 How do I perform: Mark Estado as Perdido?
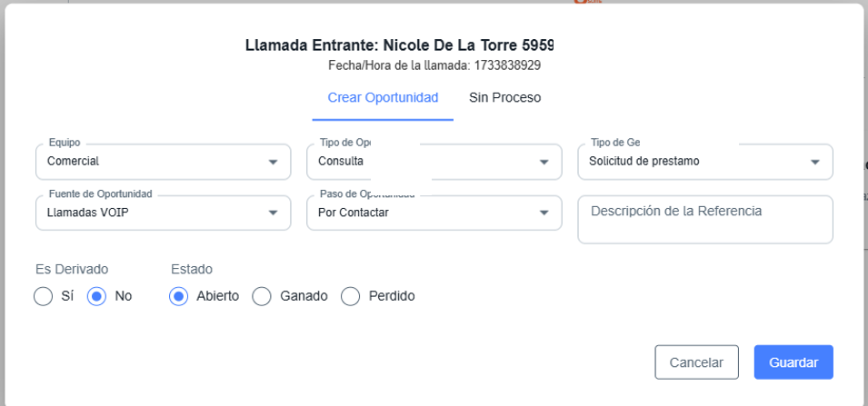[x=351, y=296]
